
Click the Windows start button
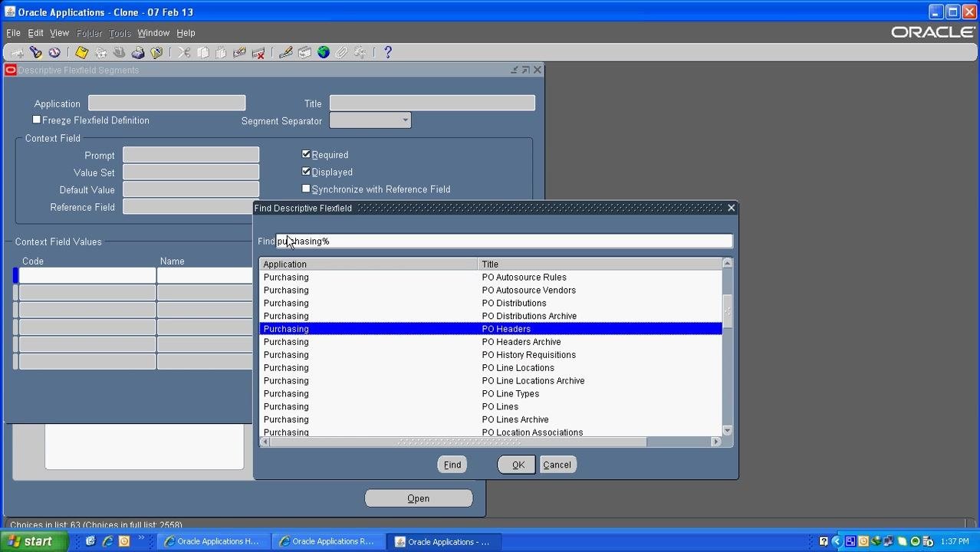coord(34,541)
